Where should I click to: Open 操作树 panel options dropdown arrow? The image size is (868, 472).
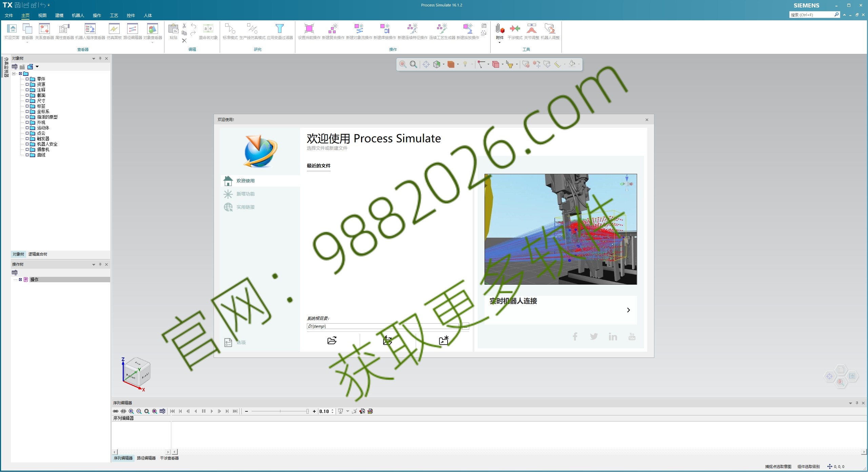tap(94, 265)
